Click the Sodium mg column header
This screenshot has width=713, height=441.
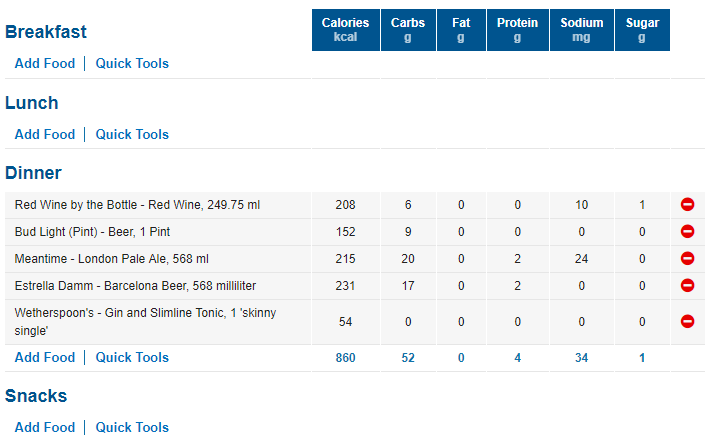click(x=582, y=30)
